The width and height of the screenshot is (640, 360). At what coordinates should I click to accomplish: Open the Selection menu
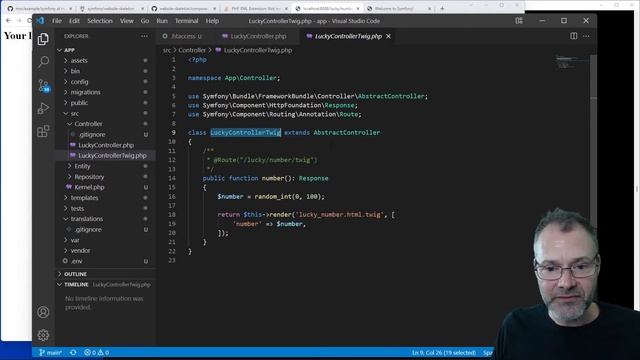(x=100, y=21)
